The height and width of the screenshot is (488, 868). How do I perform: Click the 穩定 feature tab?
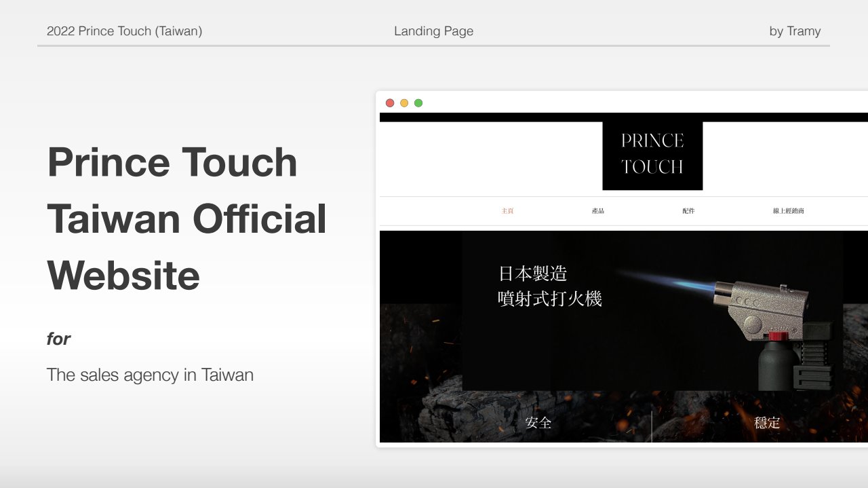[x=767, y=423]
